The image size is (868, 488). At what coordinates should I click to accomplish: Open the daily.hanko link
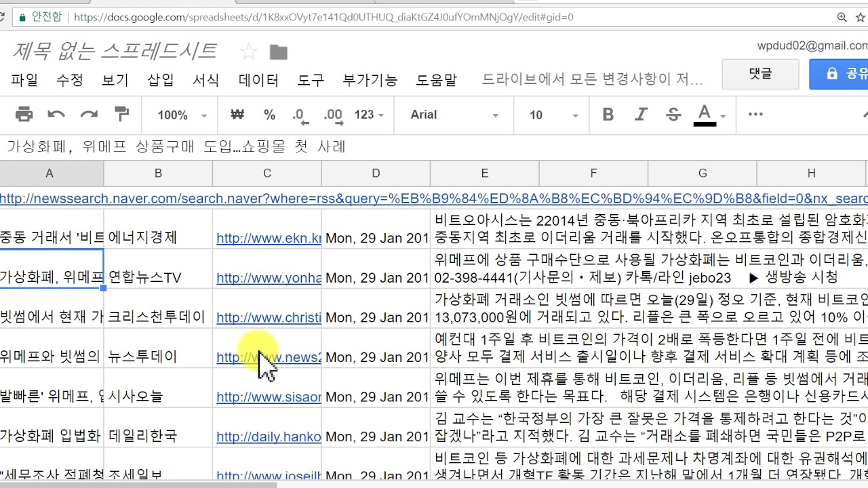(x=269, y=436)
